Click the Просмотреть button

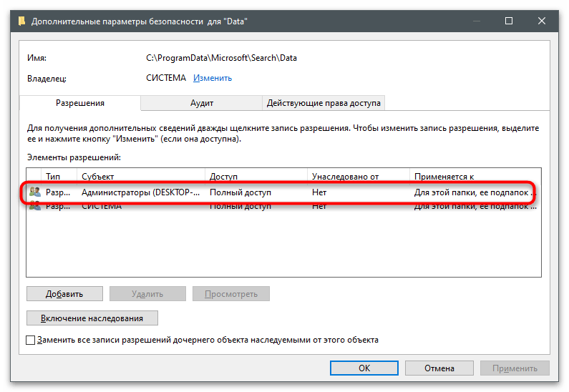231,294
